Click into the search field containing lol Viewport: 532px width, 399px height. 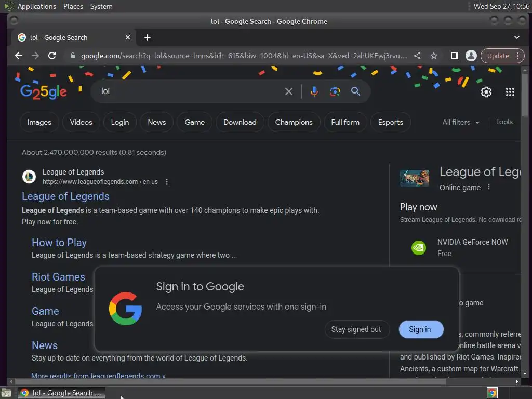190,91
